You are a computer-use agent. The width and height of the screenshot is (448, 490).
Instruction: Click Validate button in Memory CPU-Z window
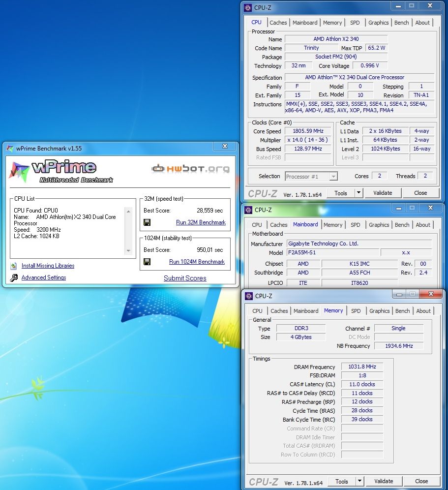click(384, 481)
